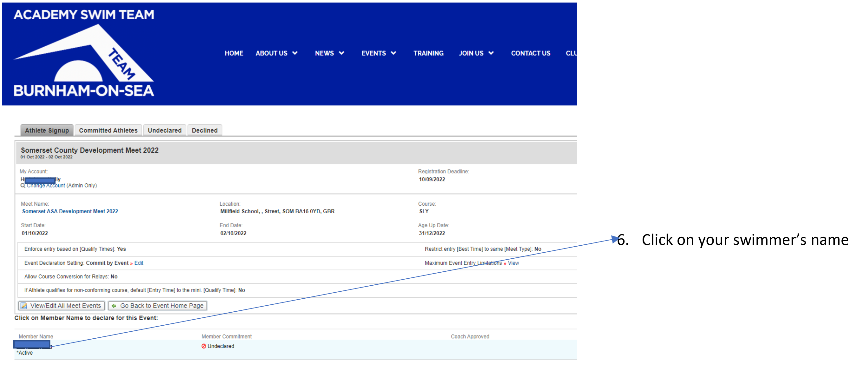Expand the About Us dropdown chevron
The height and width of the screenshot is (365, 868).
(x=295, y=53)
